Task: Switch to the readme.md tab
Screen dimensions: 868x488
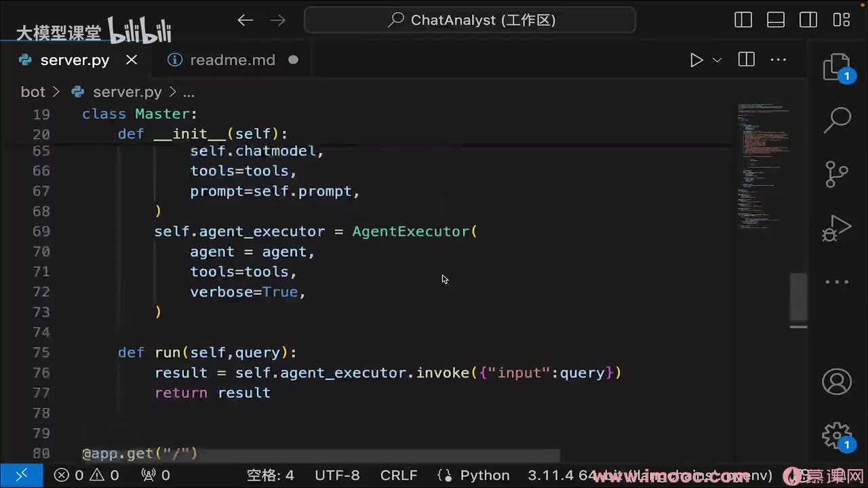Action: pyautogui.click(x=232, y=60)
